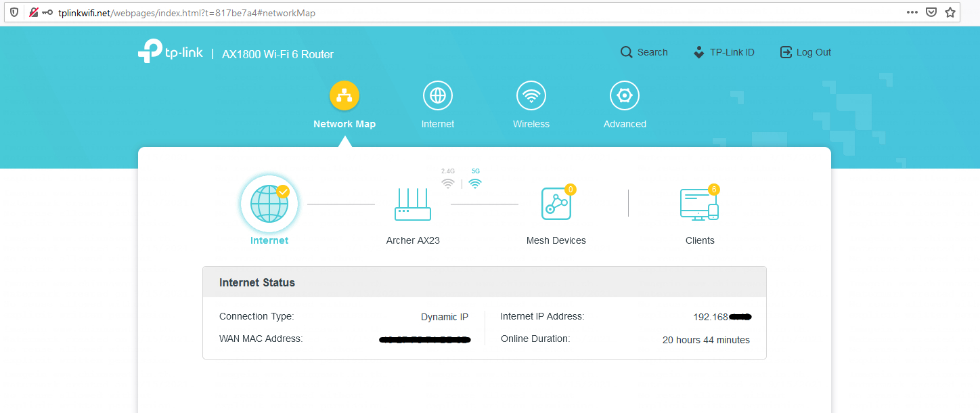This screenshot has height=413, width=980.
Task: Open the Internet globe icon in navigation
Action: (x=438, y=95)
